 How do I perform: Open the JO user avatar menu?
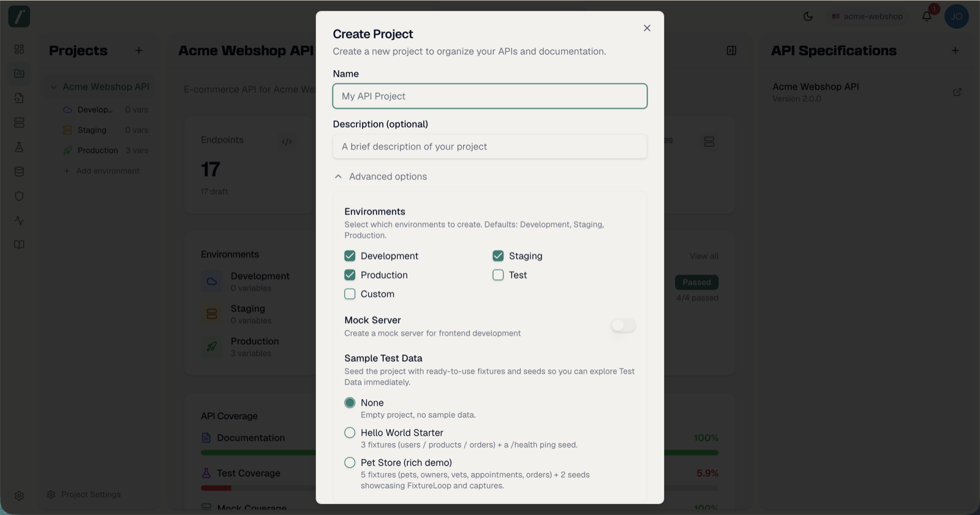957,17
